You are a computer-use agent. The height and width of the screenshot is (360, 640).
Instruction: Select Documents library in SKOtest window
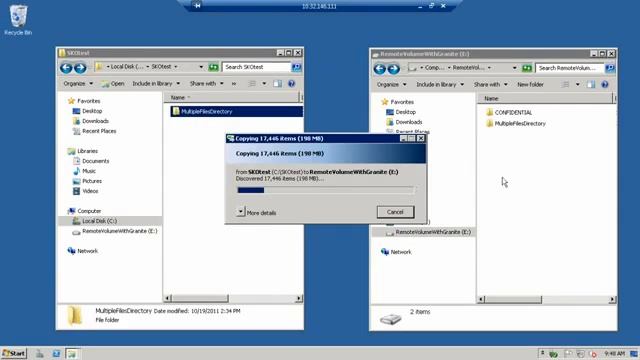click(91, 161)
